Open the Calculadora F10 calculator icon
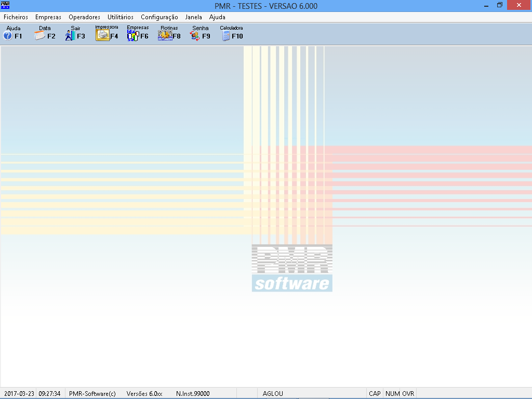Viewport: 532px width, 399px height. 231,33
